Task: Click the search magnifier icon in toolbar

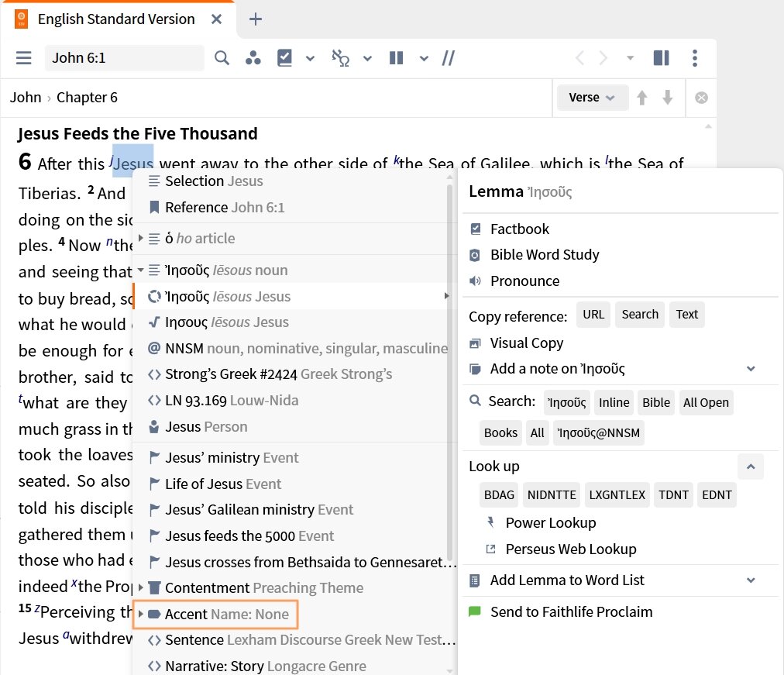Action: 222,58
